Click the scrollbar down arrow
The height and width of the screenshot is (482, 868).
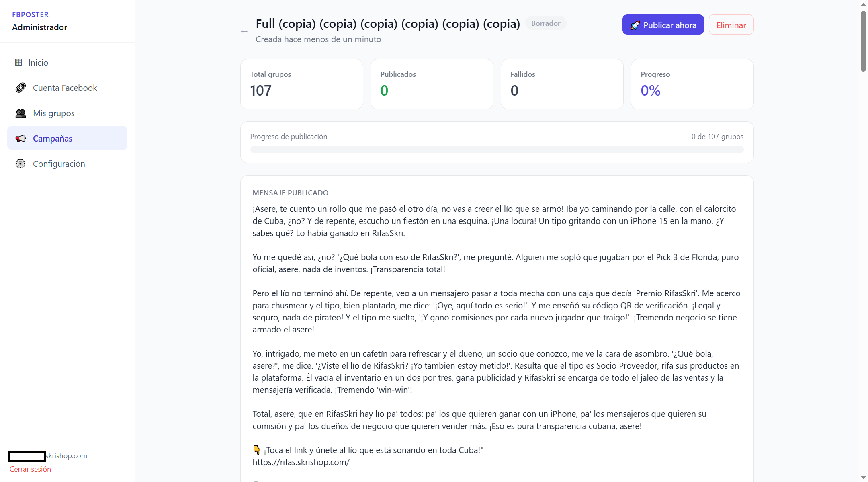click(863, 477)
